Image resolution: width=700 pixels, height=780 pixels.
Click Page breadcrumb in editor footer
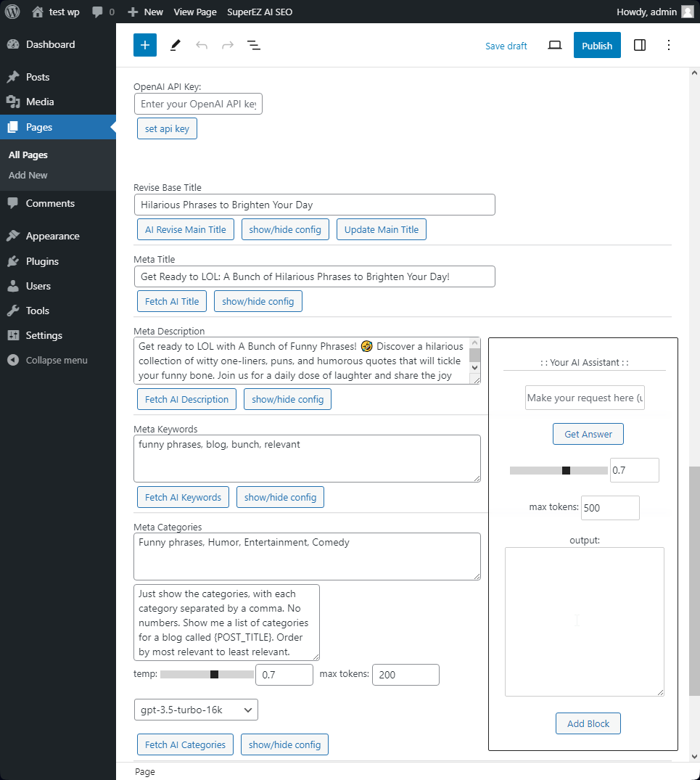pyautogui.click(x=145, y=771)
